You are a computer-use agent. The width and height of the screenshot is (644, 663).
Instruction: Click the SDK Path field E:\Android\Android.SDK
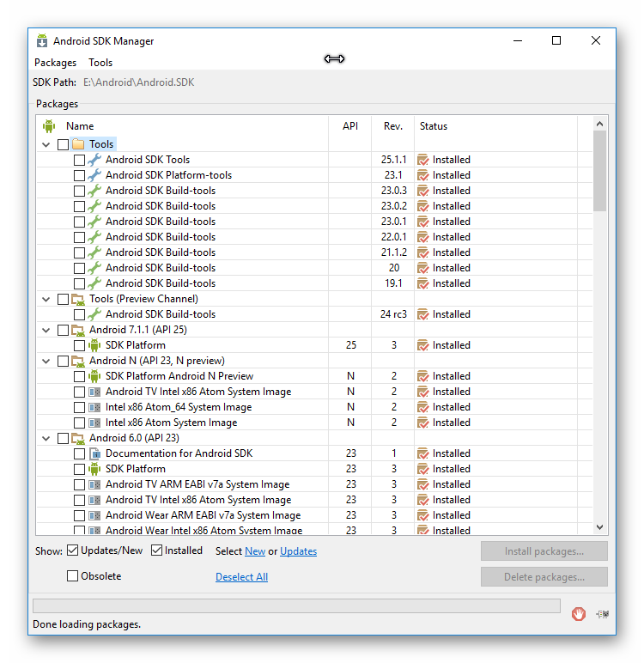[139, 82]
